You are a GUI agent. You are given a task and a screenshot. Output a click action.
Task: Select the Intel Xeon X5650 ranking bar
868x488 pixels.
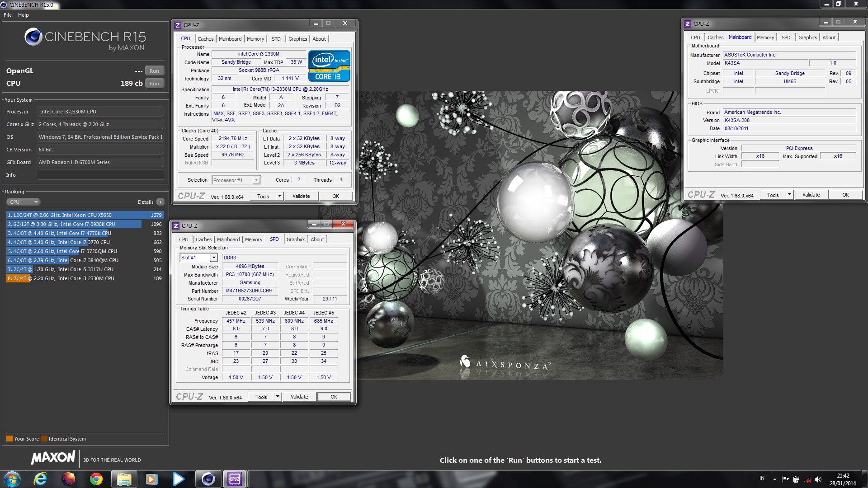click(85, 215)
